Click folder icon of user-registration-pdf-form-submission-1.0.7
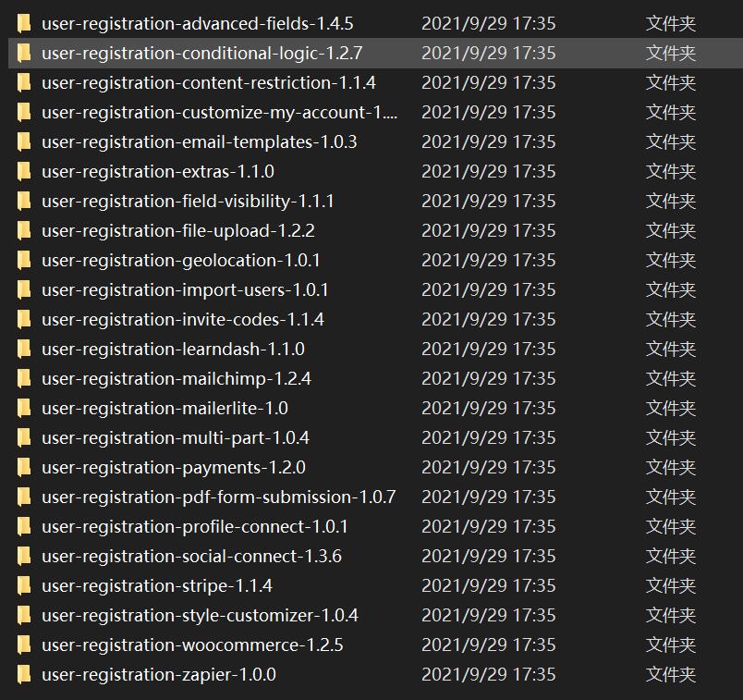 click(x=24, y=497)
